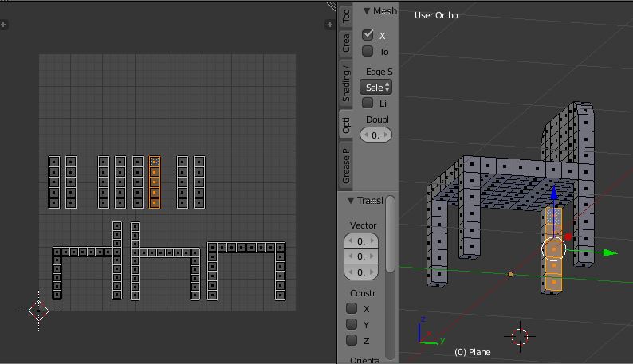Click the Double Threshold value field

click(x=375, y=135)
